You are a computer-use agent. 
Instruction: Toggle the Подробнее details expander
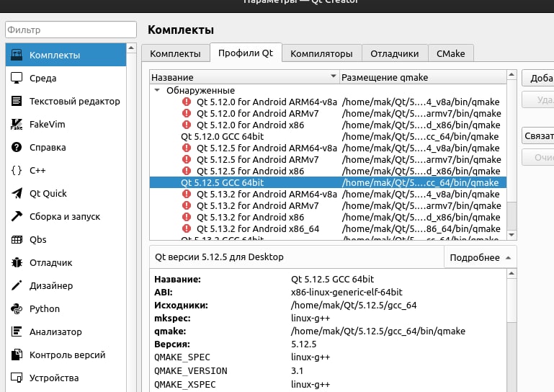(480, 257)
